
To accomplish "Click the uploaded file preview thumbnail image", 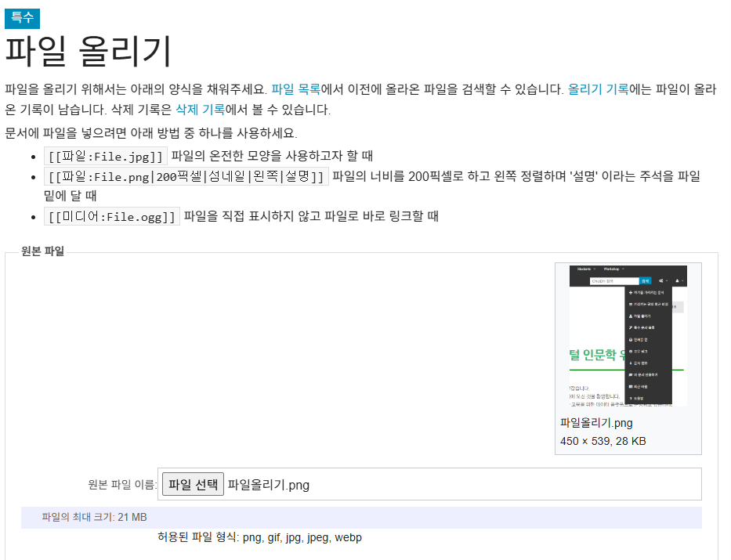I will click(628, 335).
